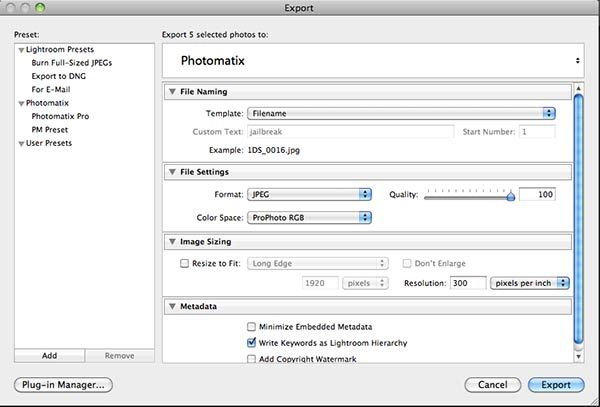Image resolution: width=600 pixels, height=407 pixels.
Task: Collapse the File Naming section triangle
Action: (173, 92)
